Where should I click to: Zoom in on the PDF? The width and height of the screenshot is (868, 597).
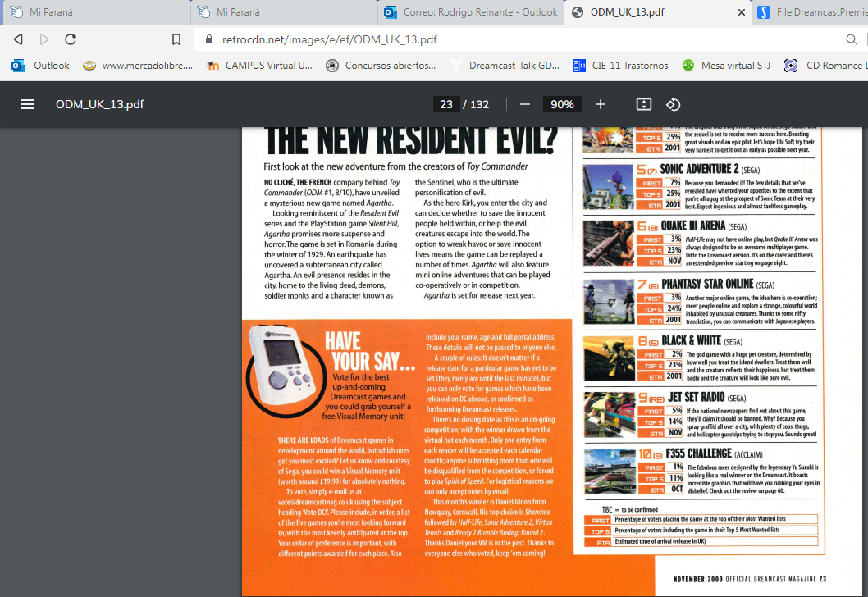point(600,104)
